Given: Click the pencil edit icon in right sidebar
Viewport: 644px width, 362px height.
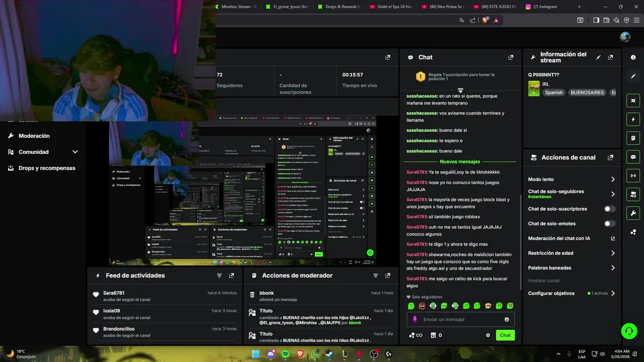Looking at the screenshot, I should [633, 76].
